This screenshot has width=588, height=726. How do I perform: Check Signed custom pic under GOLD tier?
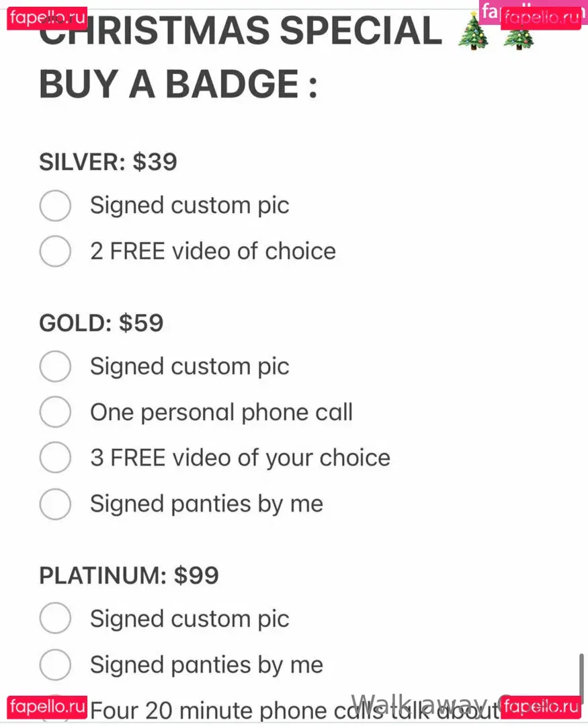coord(55,367)
